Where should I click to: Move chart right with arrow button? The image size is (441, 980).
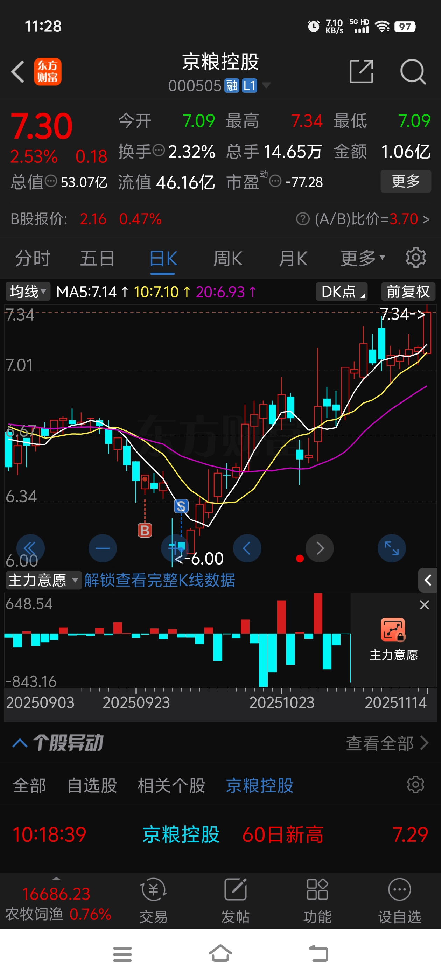coord(320,548)
